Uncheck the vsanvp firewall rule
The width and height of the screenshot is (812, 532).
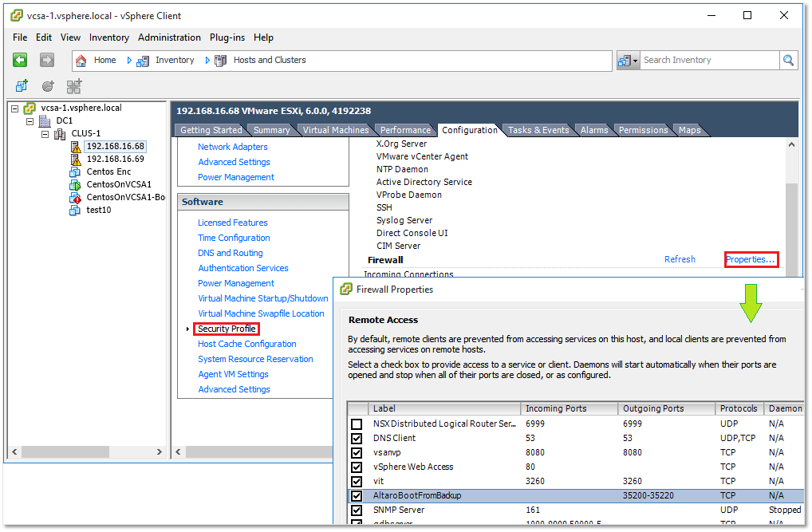tap(357, 453)
